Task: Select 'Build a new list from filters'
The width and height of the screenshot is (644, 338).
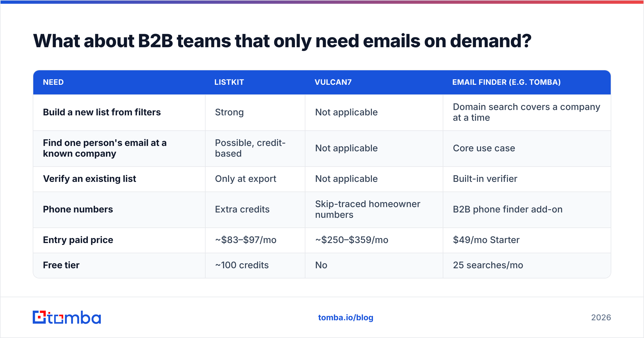Action: tap(102, 112)
